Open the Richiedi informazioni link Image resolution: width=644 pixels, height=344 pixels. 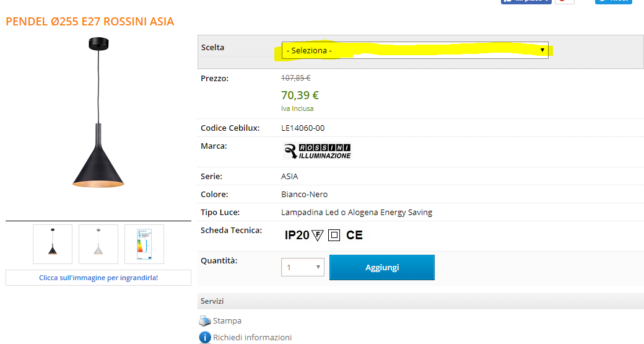(x=252, y=338)
